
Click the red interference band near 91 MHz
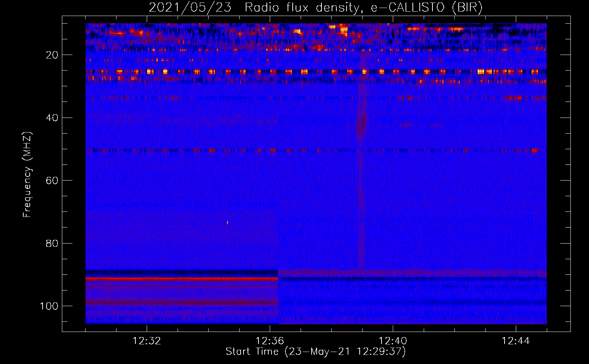pyautogui.click(x=182, y=279)
